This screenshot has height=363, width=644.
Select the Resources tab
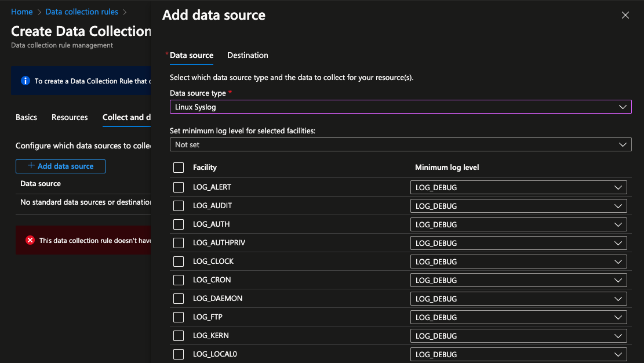(70, 117)
